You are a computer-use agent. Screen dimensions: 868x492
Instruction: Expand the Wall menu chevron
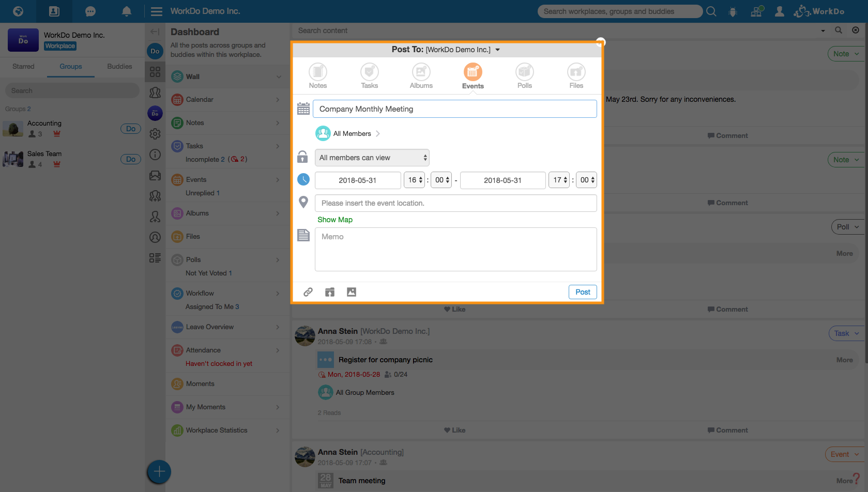279,76
